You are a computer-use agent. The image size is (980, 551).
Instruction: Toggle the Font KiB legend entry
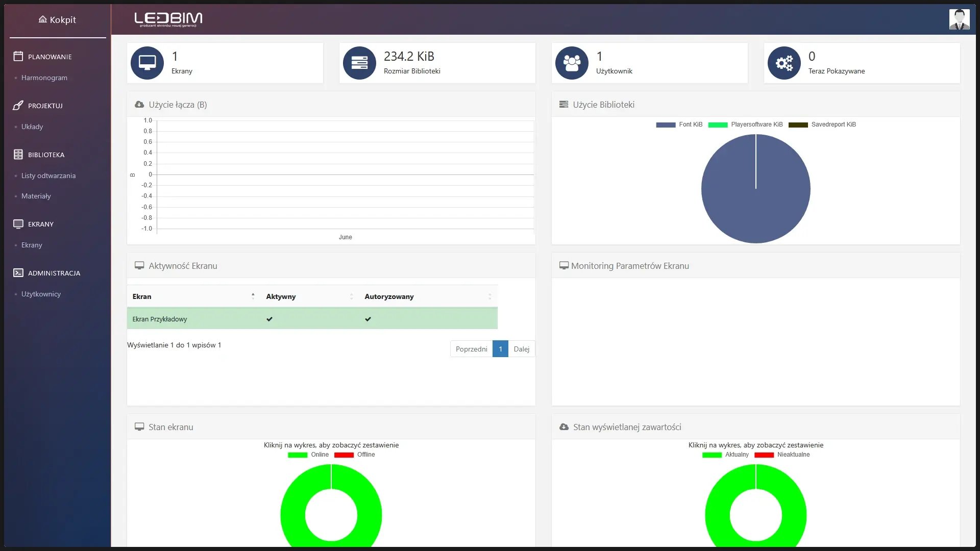(679, 124)
